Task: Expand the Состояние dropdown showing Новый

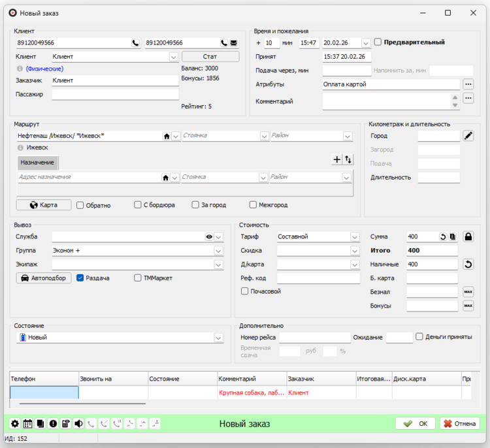Action: tap(218, 338)
